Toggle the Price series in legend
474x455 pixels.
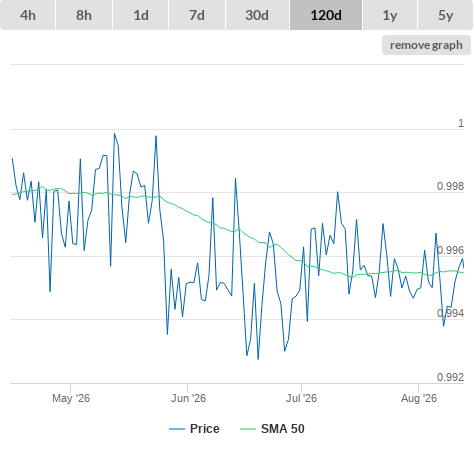tap(205, 429)
